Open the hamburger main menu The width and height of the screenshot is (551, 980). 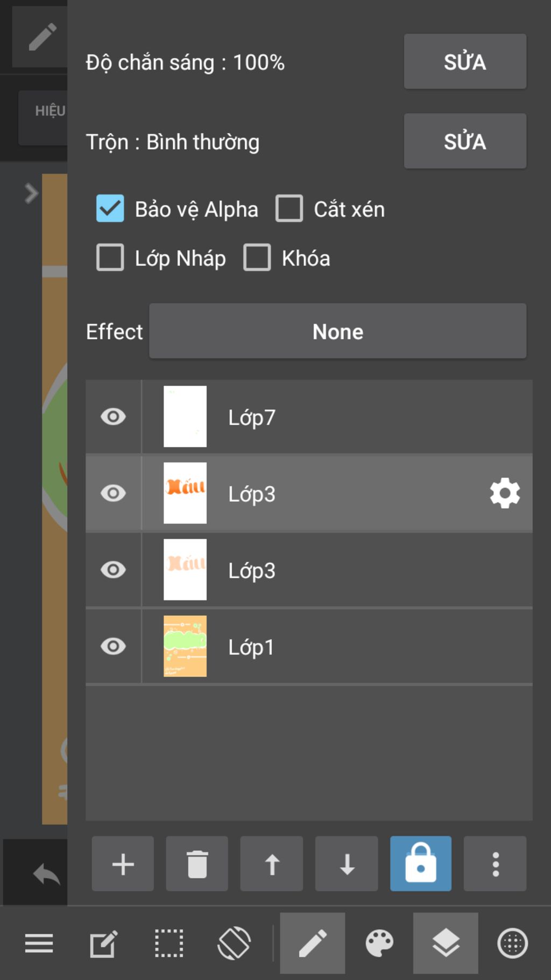pyautogui.click(x=39, y=943)
